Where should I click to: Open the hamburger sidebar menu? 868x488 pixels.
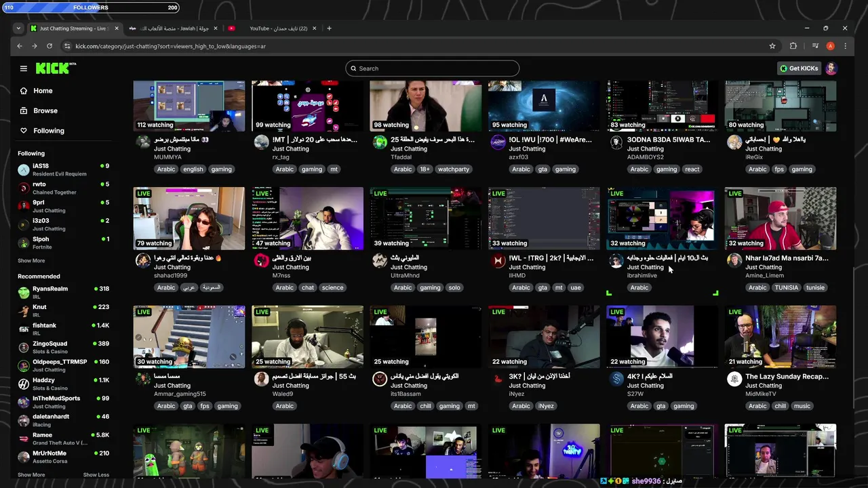point(24,68)
